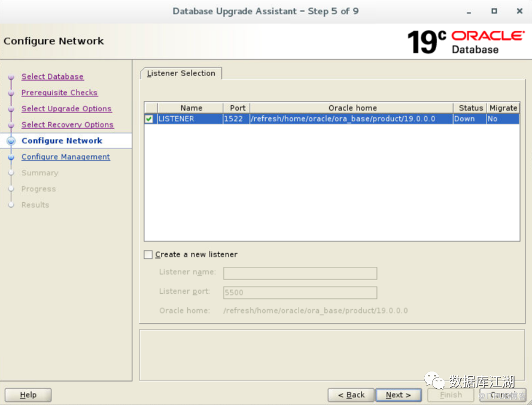
Task: Check the LISTENER row checkbox
Action: pyautogui.click(x=148, y=118)
